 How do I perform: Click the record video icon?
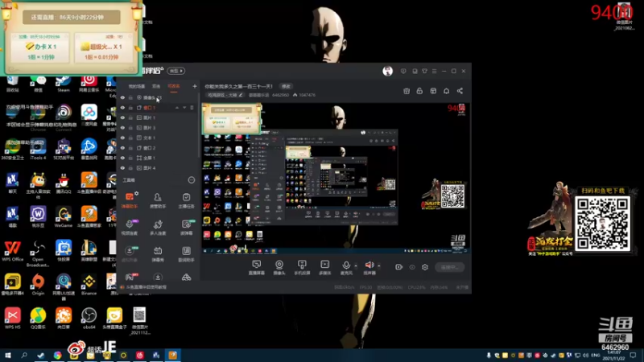point(398,267)
